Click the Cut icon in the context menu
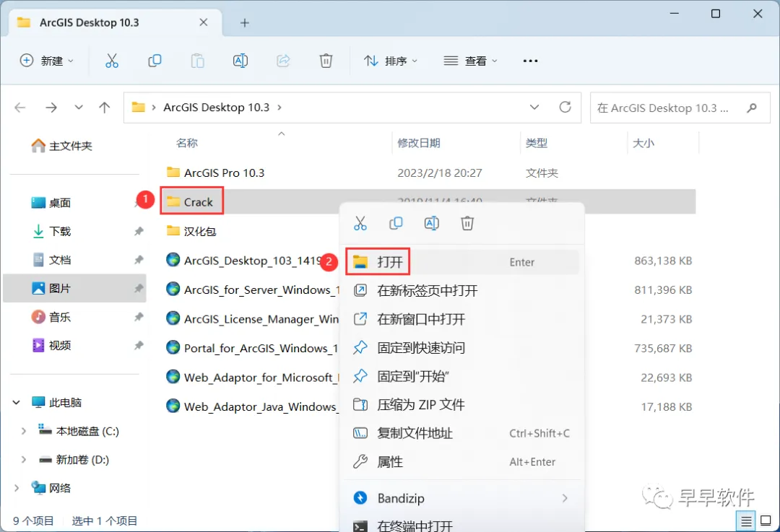Image resolution: width=780 pixels, height=532 pixels. click(360, 224)
